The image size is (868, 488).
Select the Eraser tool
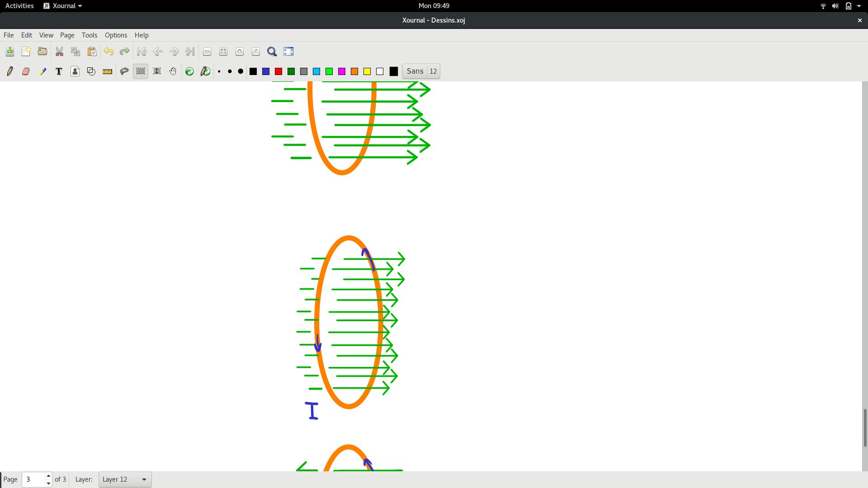pyautogui.click(x=26, y=71)
